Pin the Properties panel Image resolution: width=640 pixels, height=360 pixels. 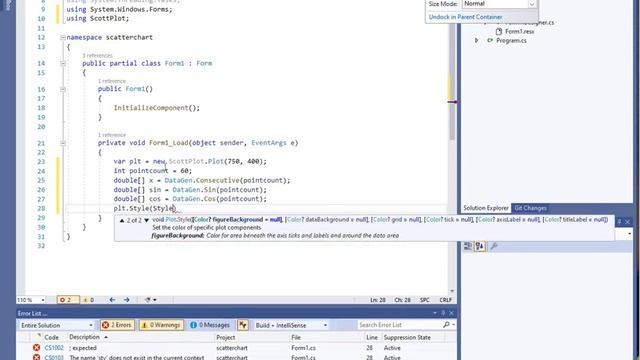[619, 221]
